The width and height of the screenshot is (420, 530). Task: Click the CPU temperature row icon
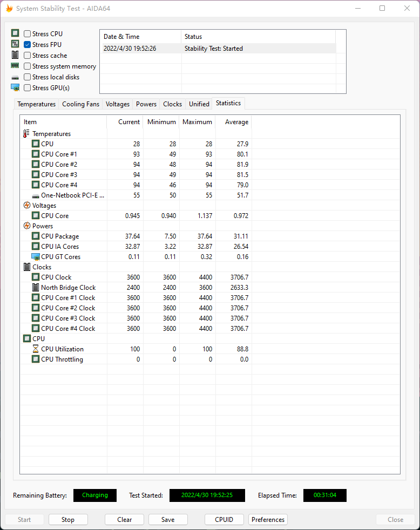pos(36,144)
